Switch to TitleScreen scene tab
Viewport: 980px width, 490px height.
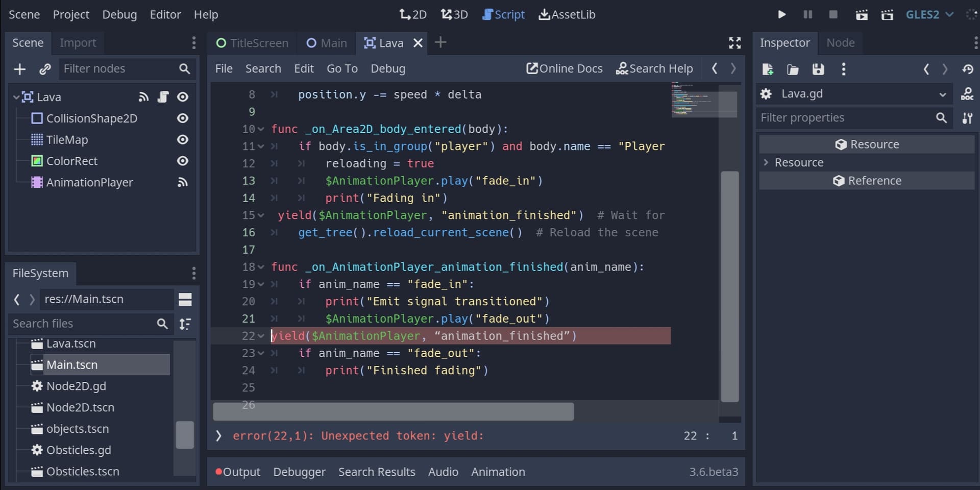[x=252, y=43]
